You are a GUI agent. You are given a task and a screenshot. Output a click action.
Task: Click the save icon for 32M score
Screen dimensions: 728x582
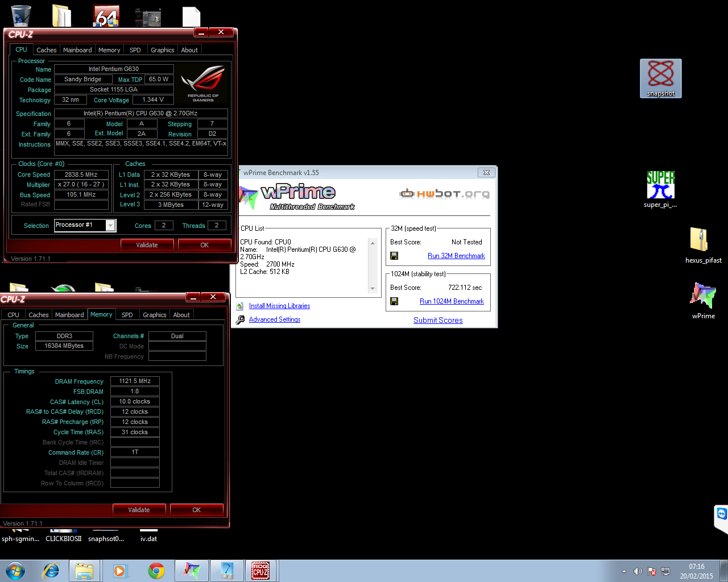(x=394, y=256)
